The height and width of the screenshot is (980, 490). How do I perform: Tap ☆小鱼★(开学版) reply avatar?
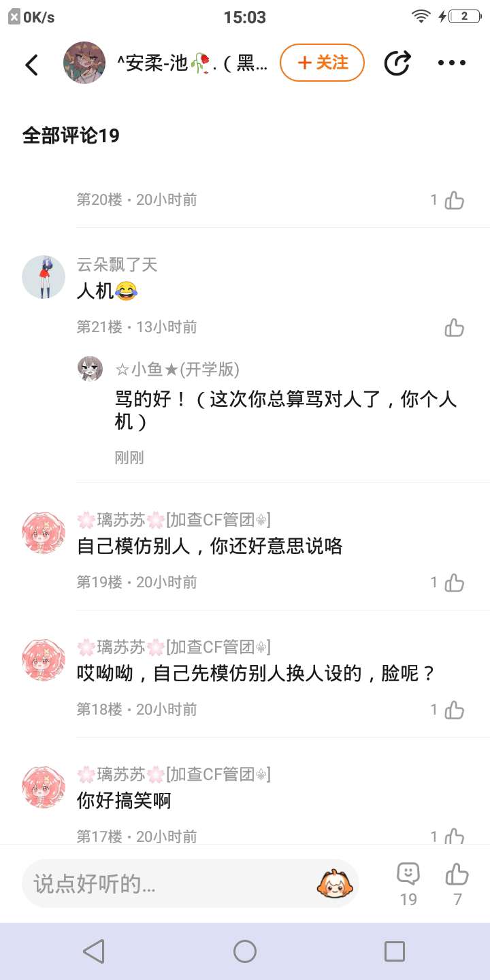click(91, 369)
